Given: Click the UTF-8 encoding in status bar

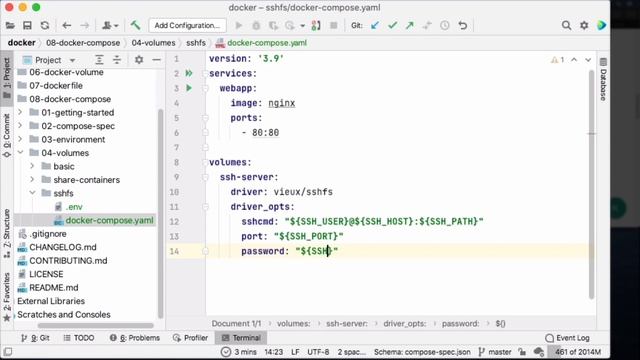Looking at the screenshot, I should tap(318, 352).
